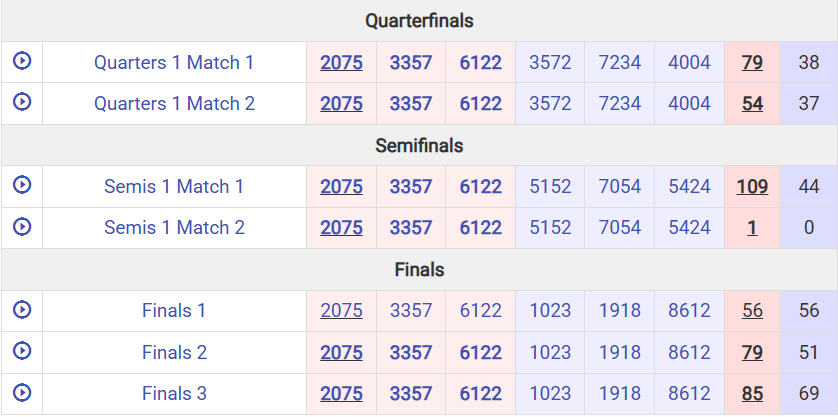838x417 pixels.
Task: Click blue score 69 in Finals 3
Action: (x=809, y=394)
